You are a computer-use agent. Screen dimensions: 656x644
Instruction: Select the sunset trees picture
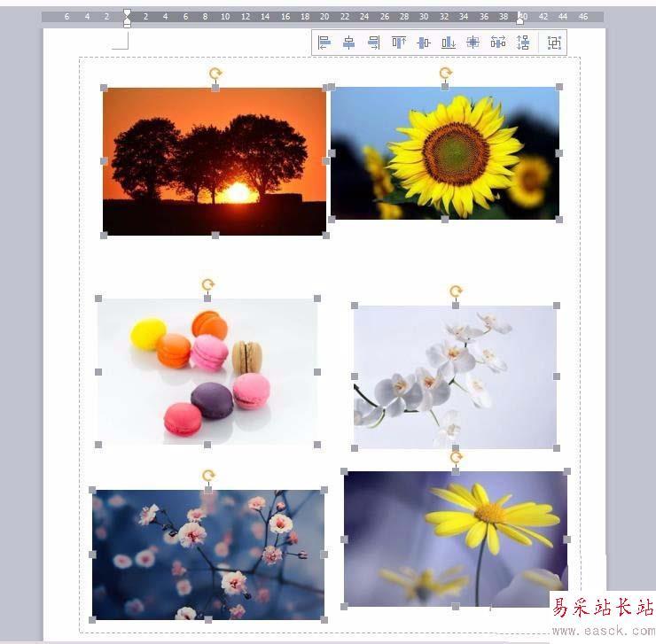pos(215,161)
